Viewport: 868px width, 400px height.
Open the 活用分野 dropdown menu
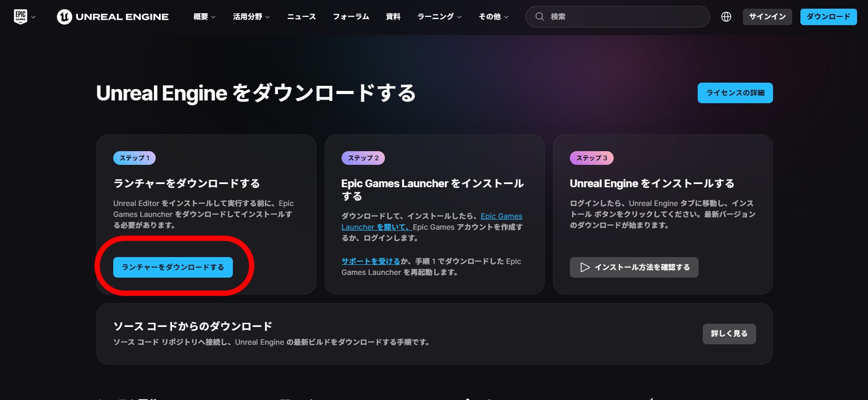[251, 17]
